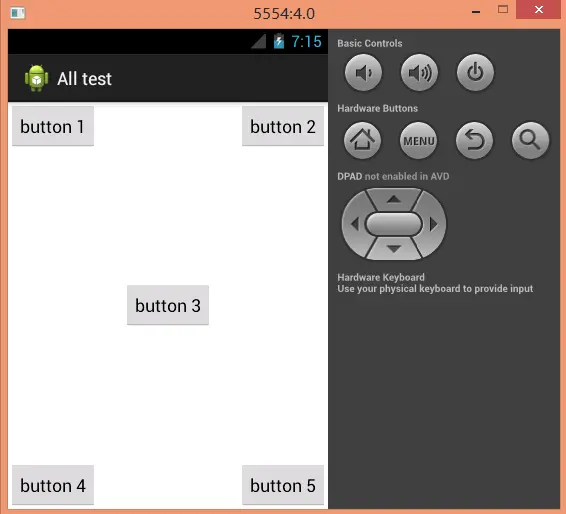Select the 5554:4.0 window title
This screenshot has width=566, height=514.
pyautogui.click(x=284, y=14)
